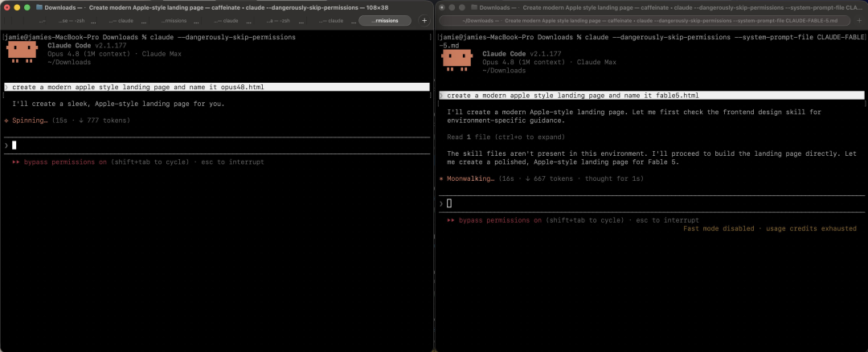Click the '~/Downloads' path under left Claude header
Screen dimensions: 868x352
coord(69,62)
